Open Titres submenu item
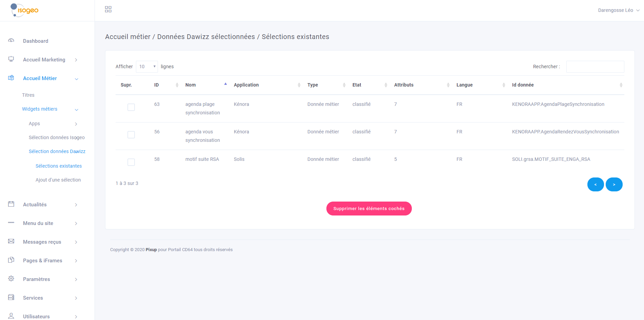This screenshot has height=320, width=644. coord(28,95)
